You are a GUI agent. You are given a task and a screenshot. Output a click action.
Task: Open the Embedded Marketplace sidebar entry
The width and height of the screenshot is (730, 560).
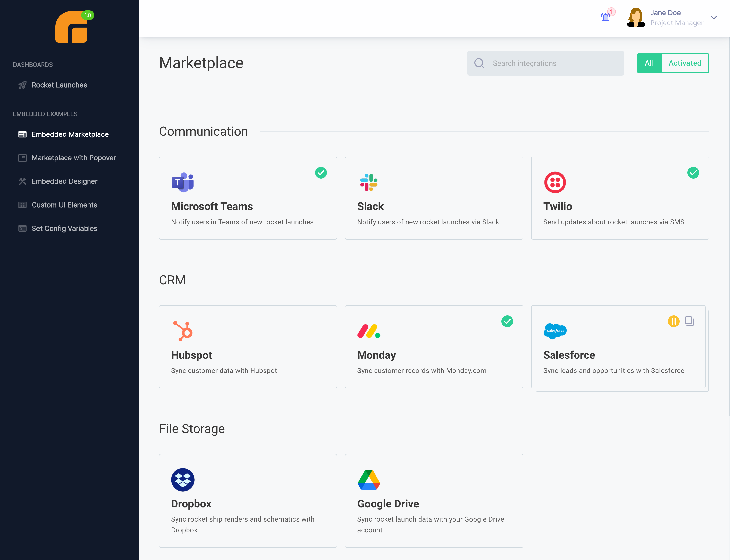coord(70,134)
